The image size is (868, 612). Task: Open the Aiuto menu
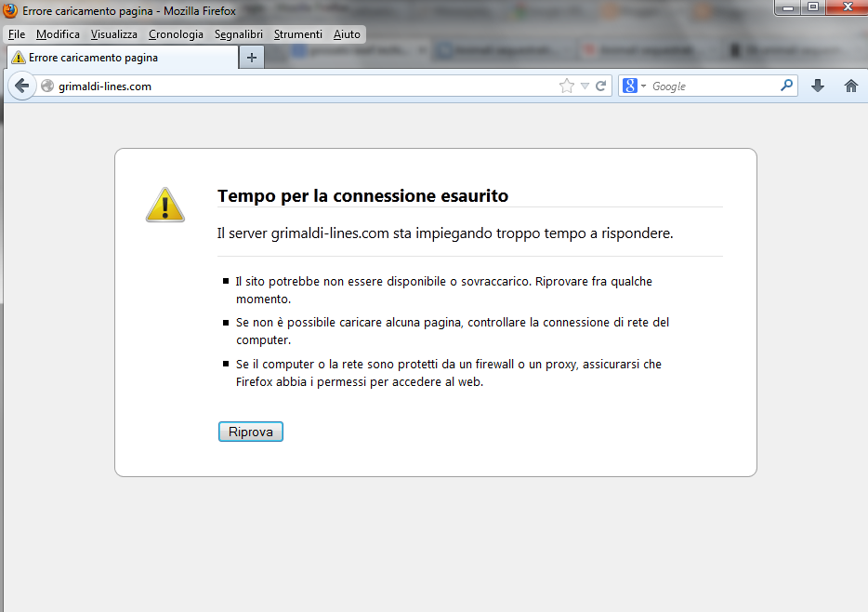point(347,34)
